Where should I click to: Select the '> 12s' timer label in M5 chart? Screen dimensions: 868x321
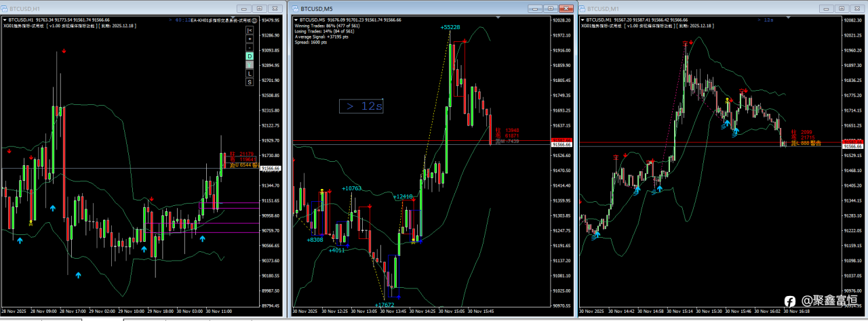click(x=361, y=106)
